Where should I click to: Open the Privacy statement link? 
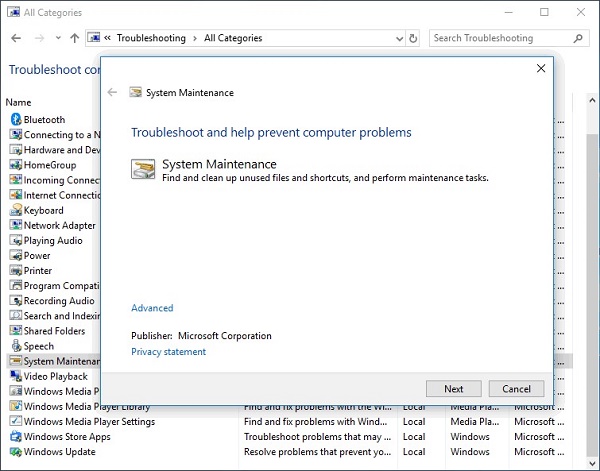coord(168,352)
